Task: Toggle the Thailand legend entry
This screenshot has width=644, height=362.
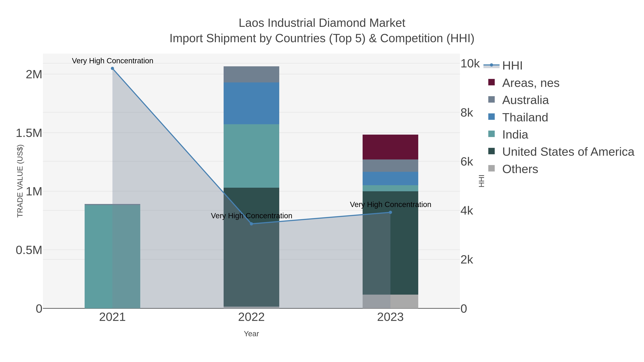Action: pyautogui.click(x=518, y=117)
